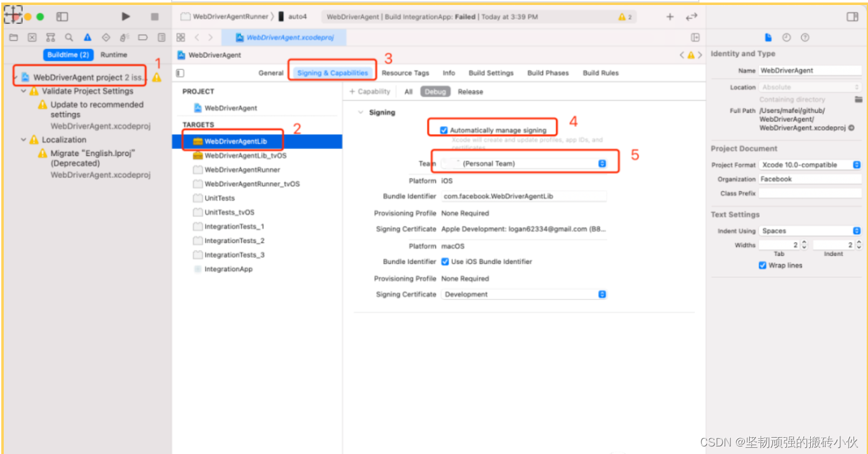Add a capability with + Capability
The image size is (868, 454).
(370, 92)
